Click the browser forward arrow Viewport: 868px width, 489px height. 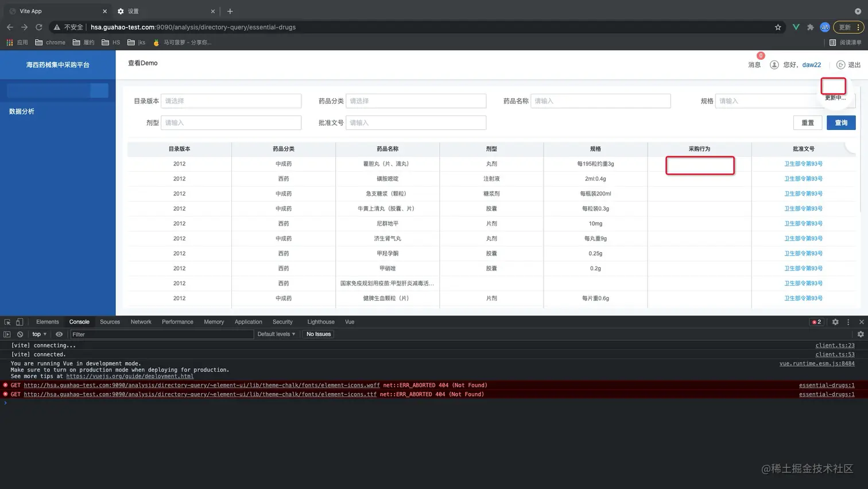point(24,27)
